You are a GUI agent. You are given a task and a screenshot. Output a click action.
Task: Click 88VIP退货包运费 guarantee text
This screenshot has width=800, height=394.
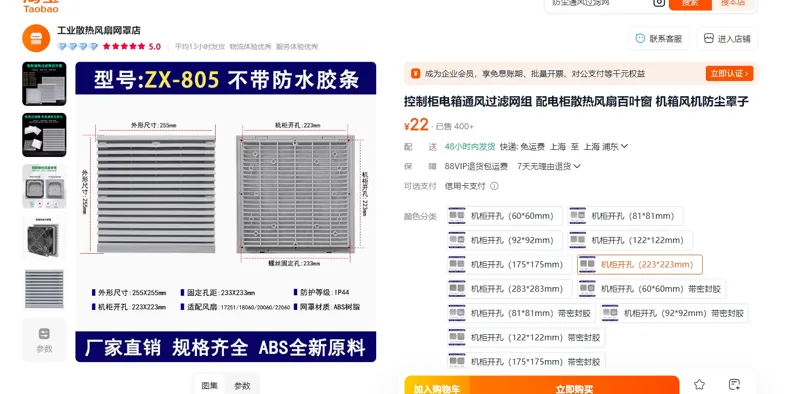click(476, 166)
